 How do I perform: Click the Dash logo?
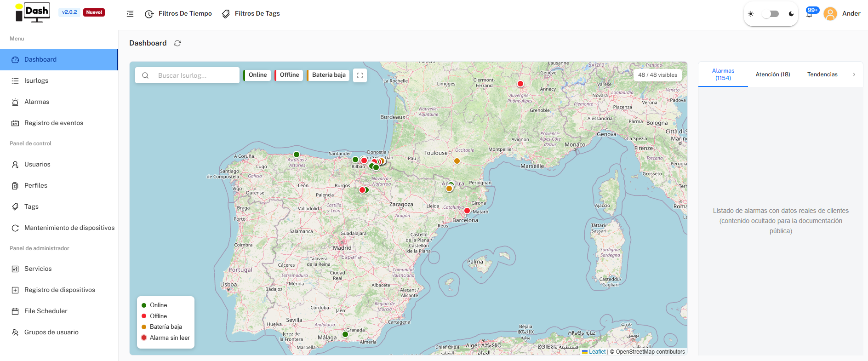(33, 12)
